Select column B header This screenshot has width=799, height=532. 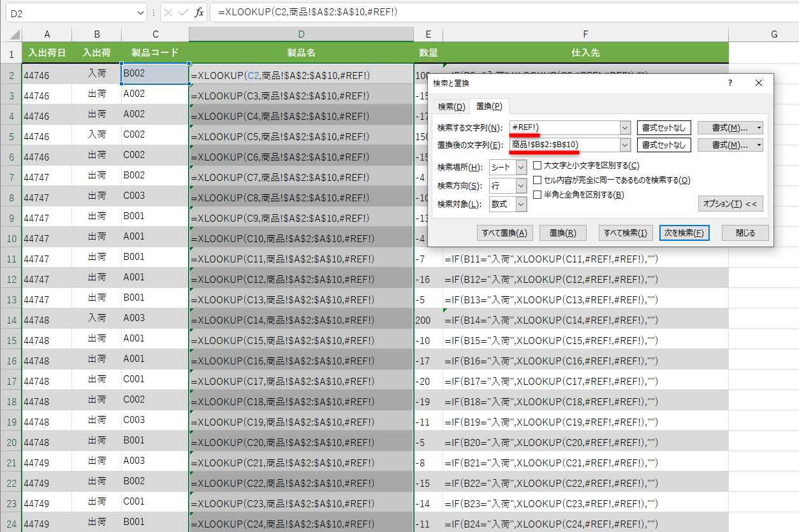pyautogui.click(x=97, y=34)
